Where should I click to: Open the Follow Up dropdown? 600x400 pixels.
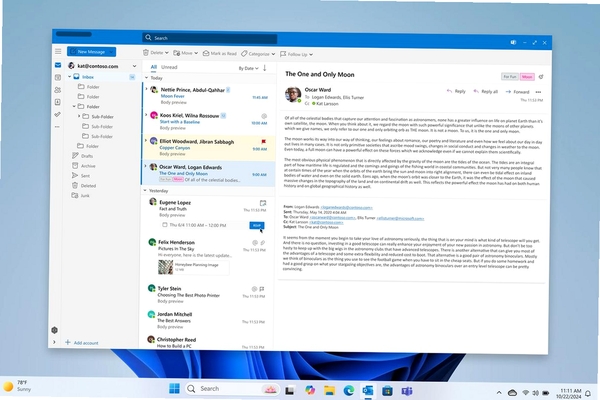(311, 54)
